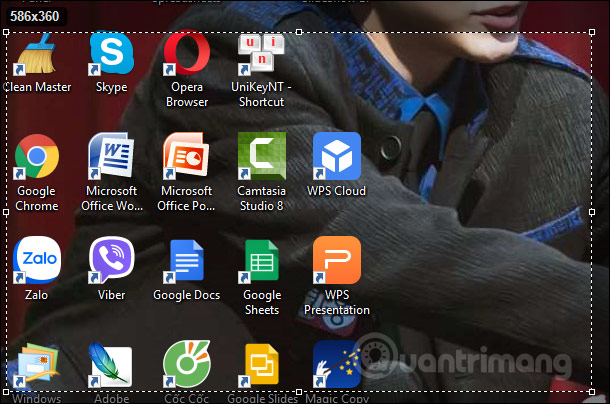Open Camtasia Studio 8 icon
This screenshot has width=610, height=404.
tap(262, 156)
